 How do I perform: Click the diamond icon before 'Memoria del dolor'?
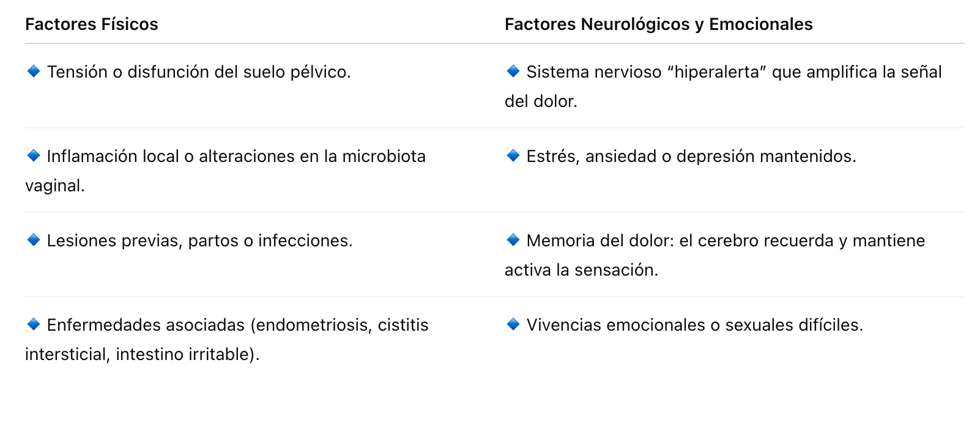tap(513, 240)
